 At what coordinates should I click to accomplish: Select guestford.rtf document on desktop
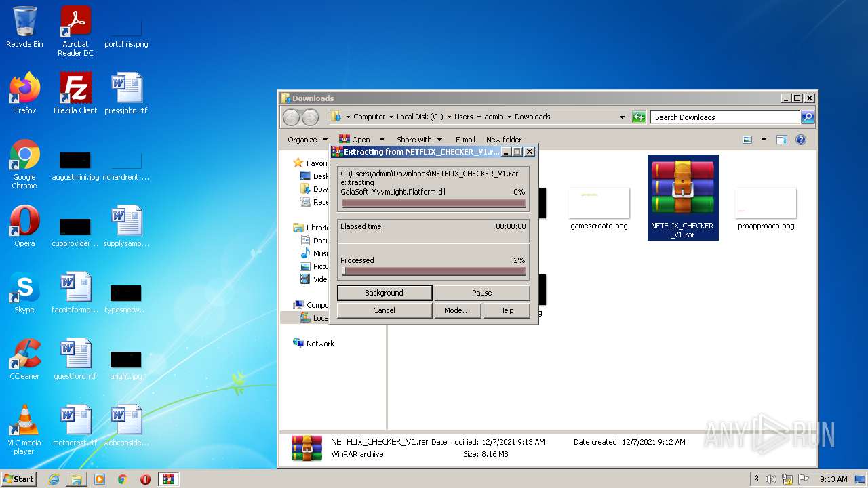click(x=75, y=359)
